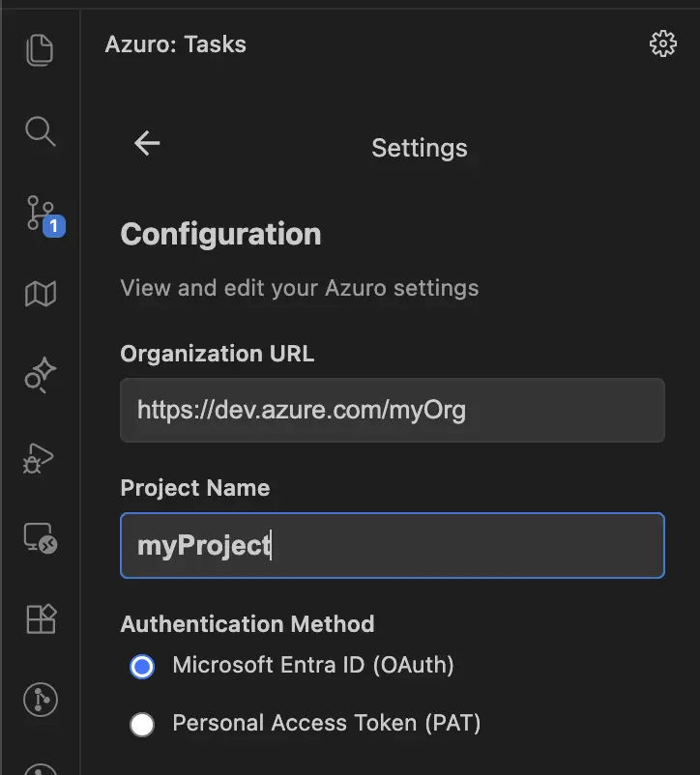Click into the Project Name field

pyautogui.click(x=393, y=545)
